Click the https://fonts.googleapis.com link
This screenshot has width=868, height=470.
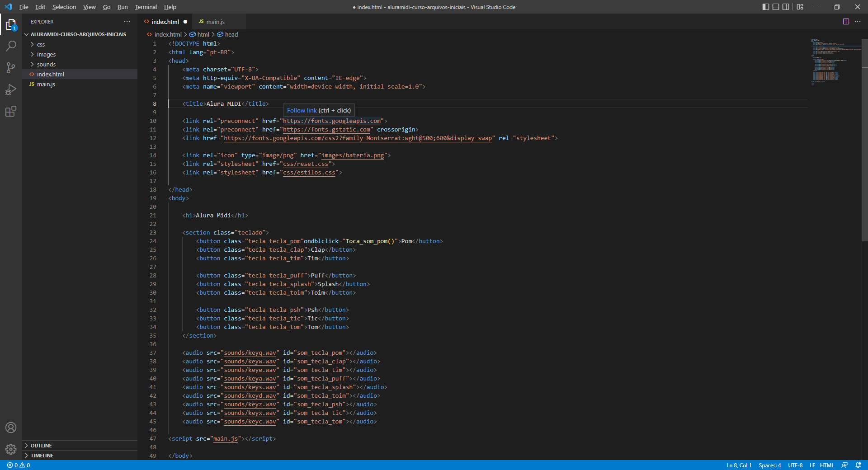(332, 121)
